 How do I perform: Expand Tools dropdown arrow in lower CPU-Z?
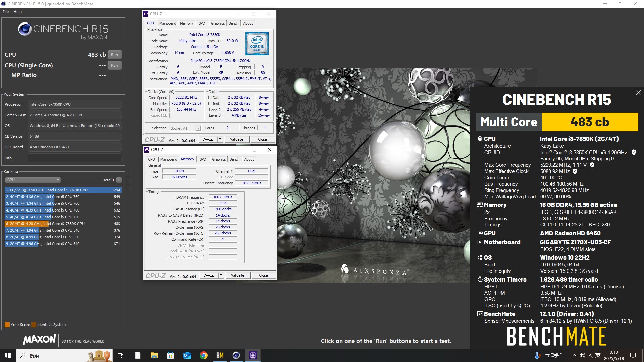(x=221, y=275)
